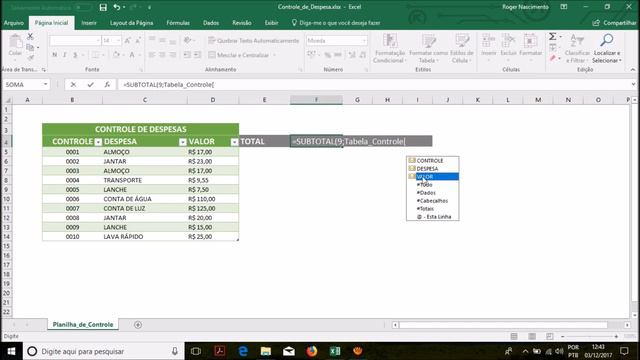The height and width of the screenshot is (360, 640).
Task: Click Quebrar Texto Automaticamente
Action: click(253, 40)
